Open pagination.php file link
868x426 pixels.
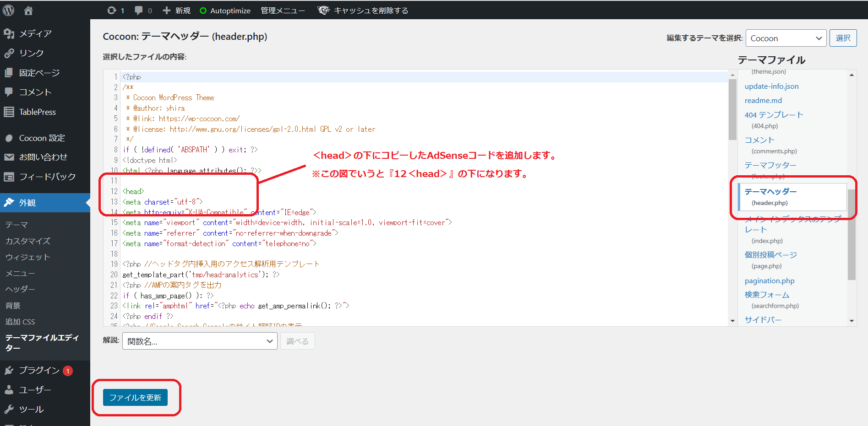pyautogui.click(x=770, y=280)
